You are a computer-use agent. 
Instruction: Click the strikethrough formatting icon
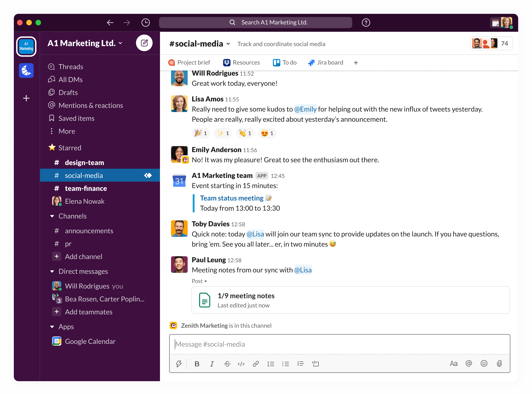click(x=227, y=363)
